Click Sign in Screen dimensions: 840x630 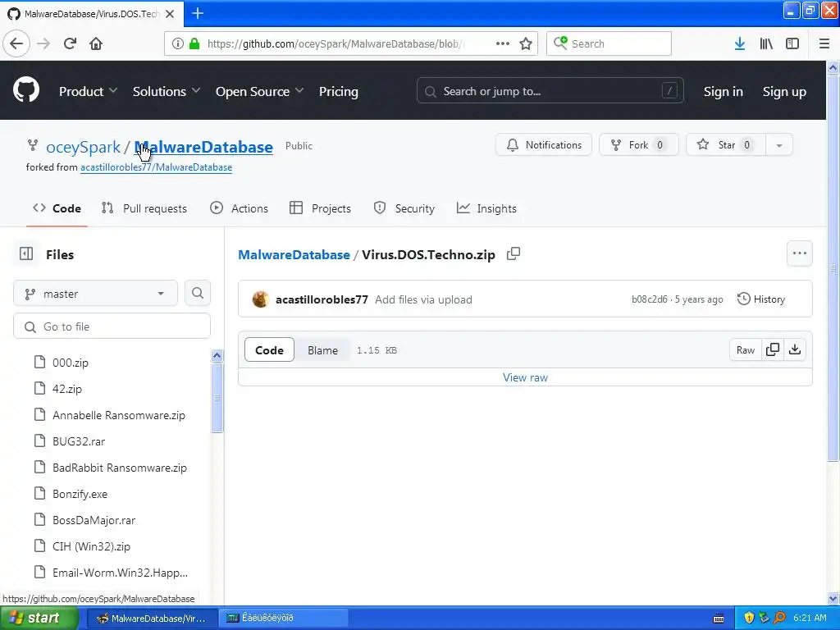(724, 92)
